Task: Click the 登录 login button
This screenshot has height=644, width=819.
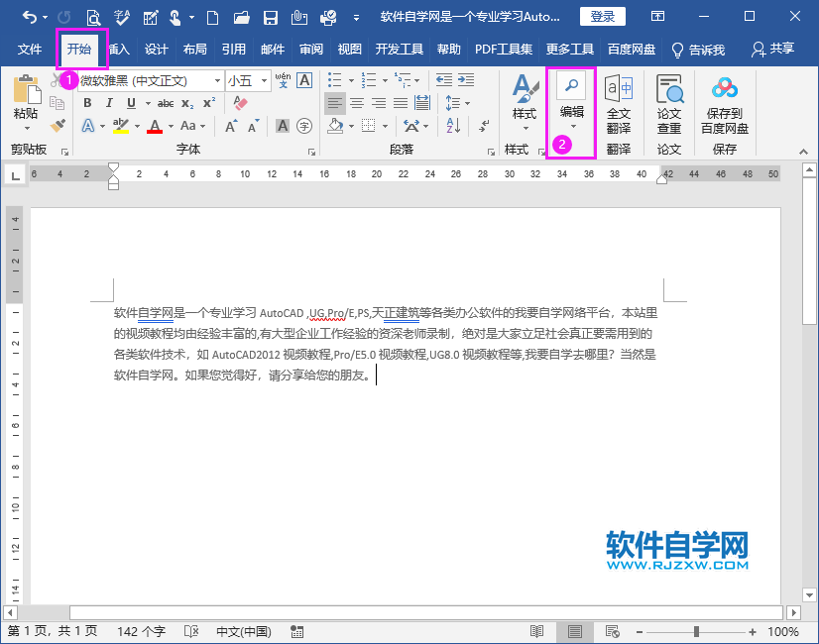Action: pyautogui.click(x=602, y=16)
